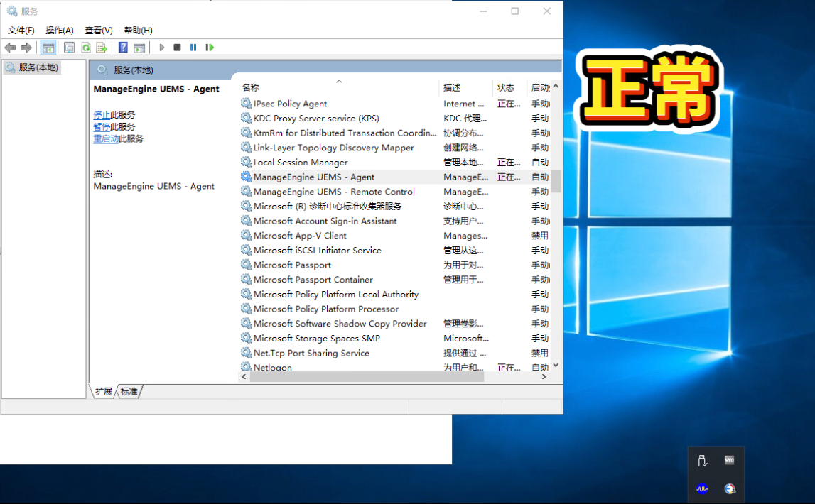The image size is (815, 504).
Task: Select Microsoft Policy Platform Processor
Action: [x=326, y=309]
